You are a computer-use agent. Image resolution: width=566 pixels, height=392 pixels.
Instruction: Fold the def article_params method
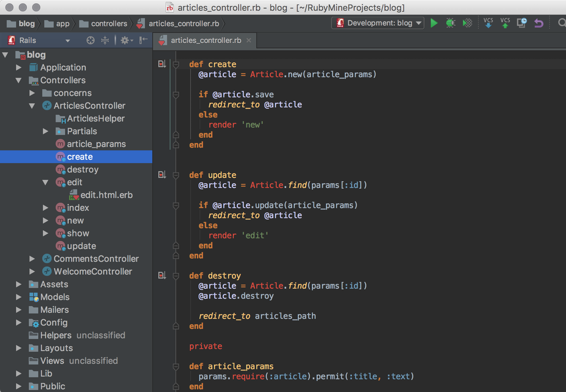[x=176, y=367]
